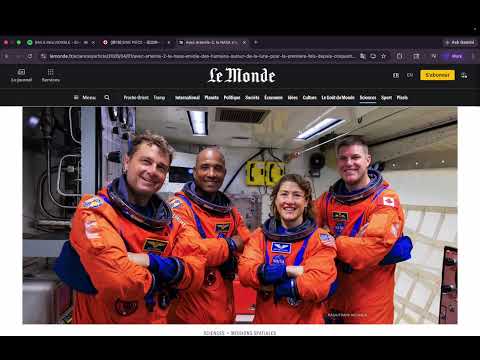Go to Économie section
480x360 pixels.
click(x=274, y=98)
